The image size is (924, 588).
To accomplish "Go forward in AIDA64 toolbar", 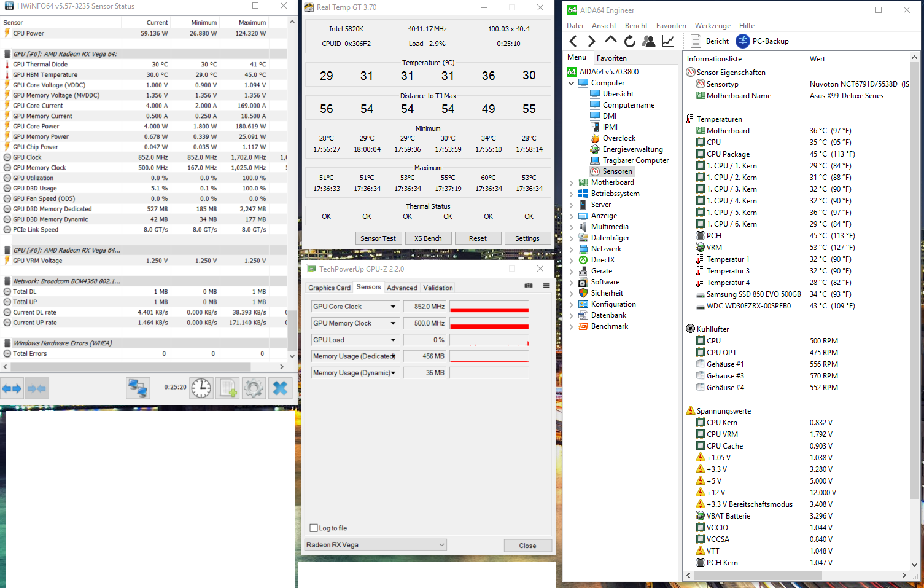I will [591, 41].
